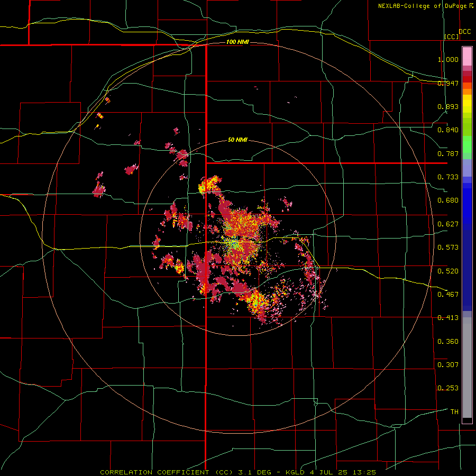Click the 0.360 color scale value

(x=448, y=342)
